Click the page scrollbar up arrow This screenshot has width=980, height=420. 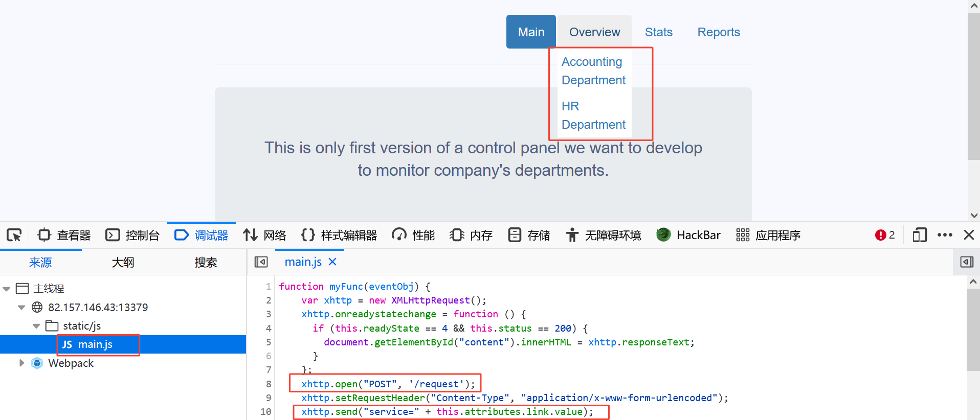coord(974,6)
